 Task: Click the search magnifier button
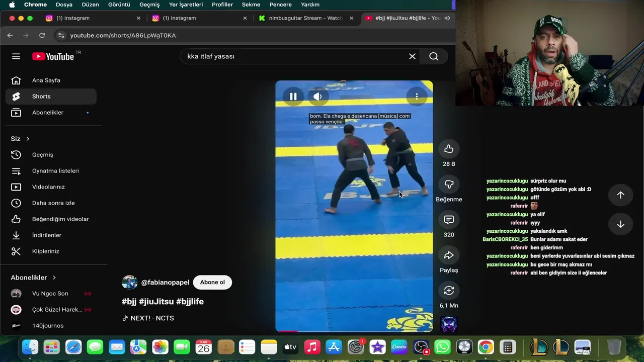(434, 56)
